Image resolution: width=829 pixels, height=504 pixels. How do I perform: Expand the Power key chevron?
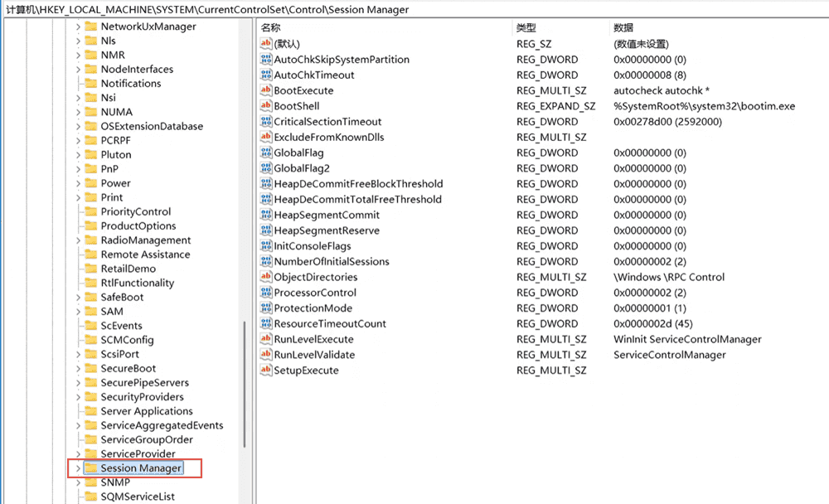[x=78, y=183]
